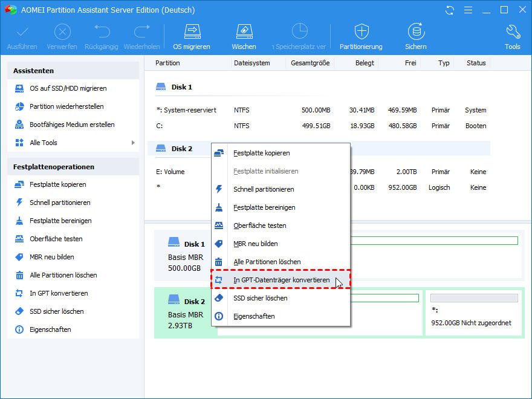532x399 pixels.
Task: Click the Belegt column header
Action: pos(365,63)
